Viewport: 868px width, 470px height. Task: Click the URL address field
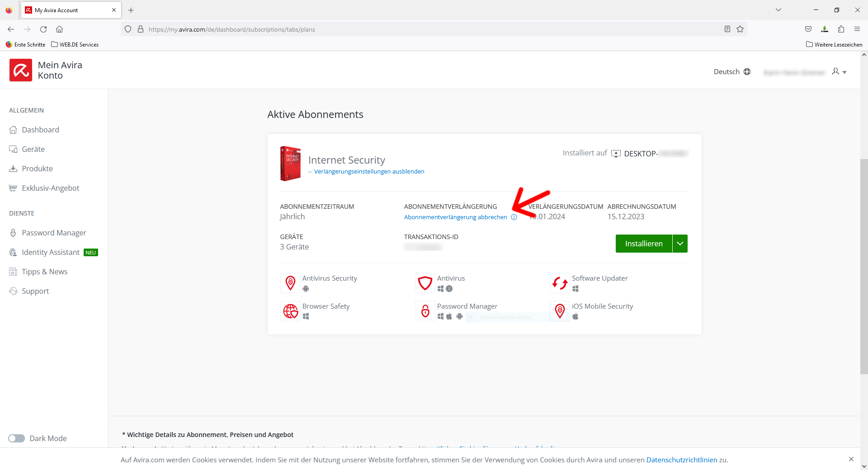[434, 29]
